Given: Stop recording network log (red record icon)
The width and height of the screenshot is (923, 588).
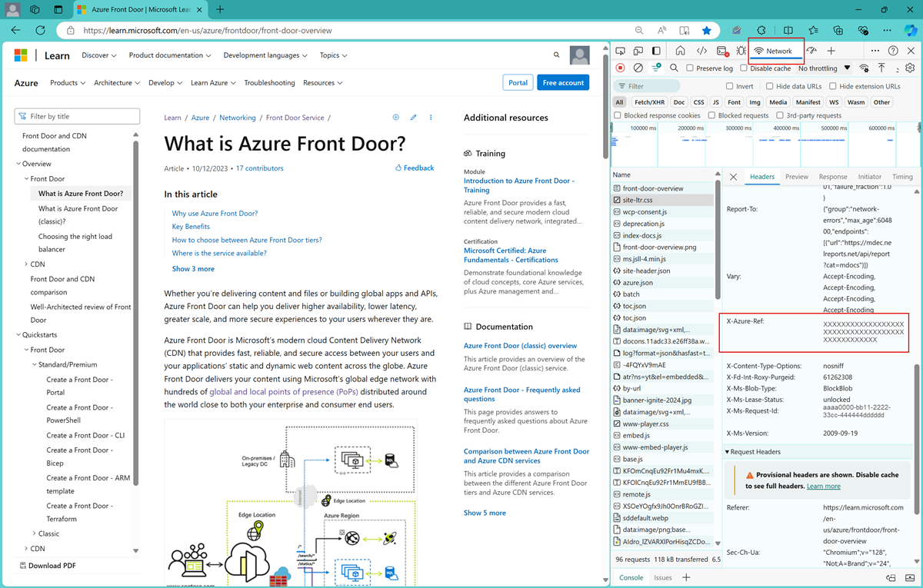Looking at the screenshot, I should pyautogui.click(x=620, y=68).
